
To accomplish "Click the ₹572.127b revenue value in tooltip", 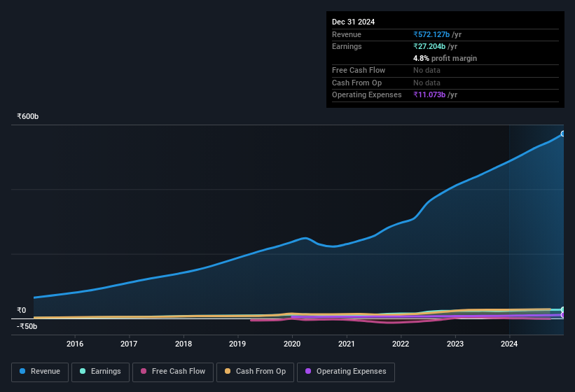I will (x=431, y=34).
